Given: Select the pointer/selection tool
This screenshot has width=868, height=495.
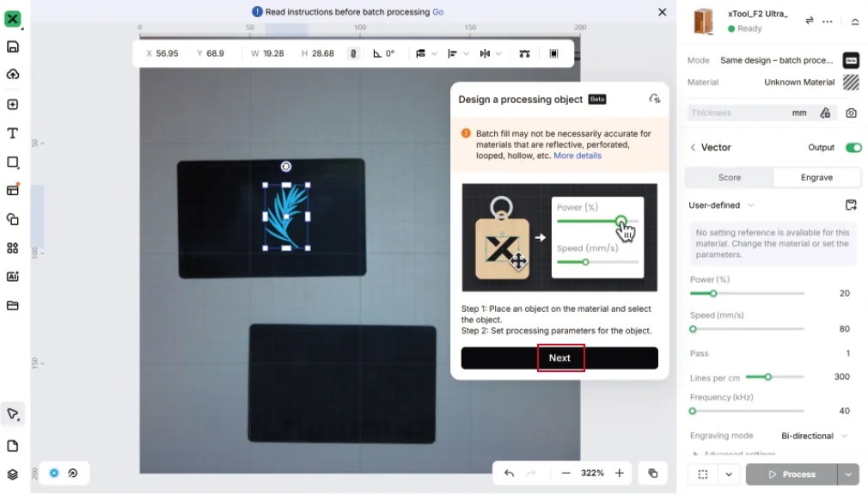Looking at the screenshot, I should [x=13, y=414].
